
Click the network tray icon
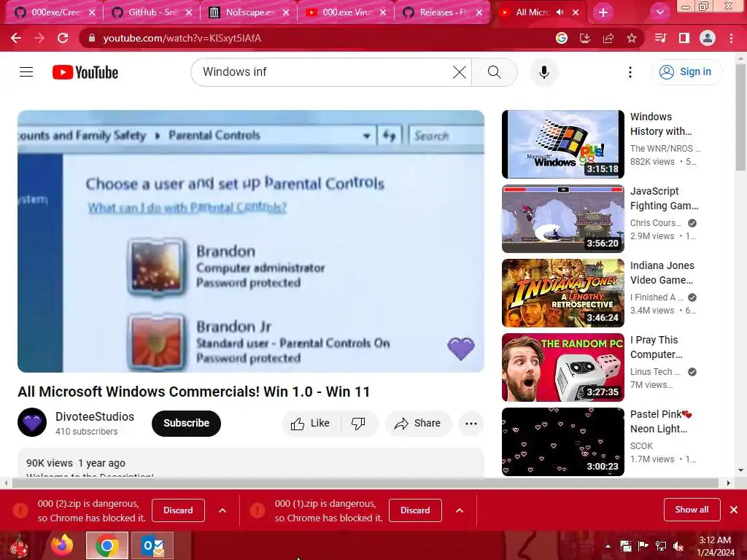click(661, 546)
